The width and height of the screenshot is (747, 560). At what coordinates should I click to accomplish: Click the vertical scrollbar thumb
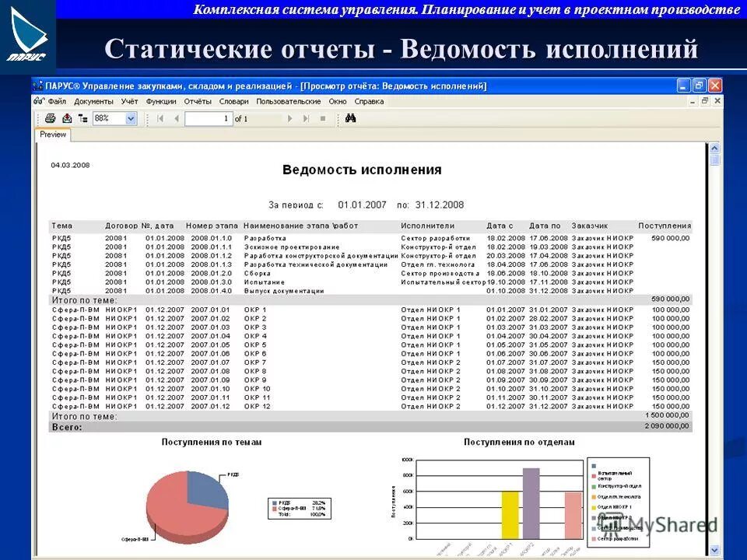click(x=714, y=160)
